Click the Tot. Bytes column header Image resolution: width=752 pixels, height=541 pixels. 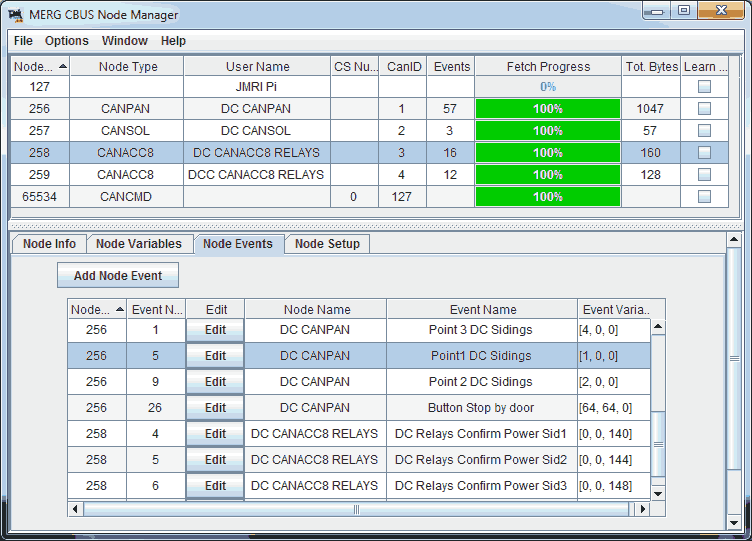pyautogui.click(x=651, y=67)
